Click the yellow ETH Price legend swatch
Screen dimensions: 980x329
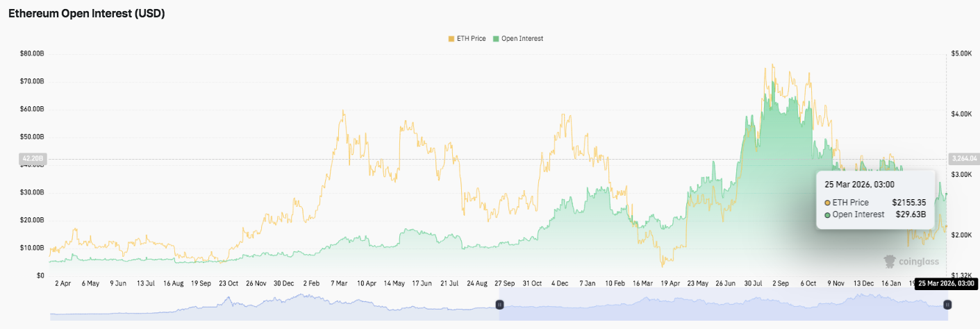click(x=451, y=38)
